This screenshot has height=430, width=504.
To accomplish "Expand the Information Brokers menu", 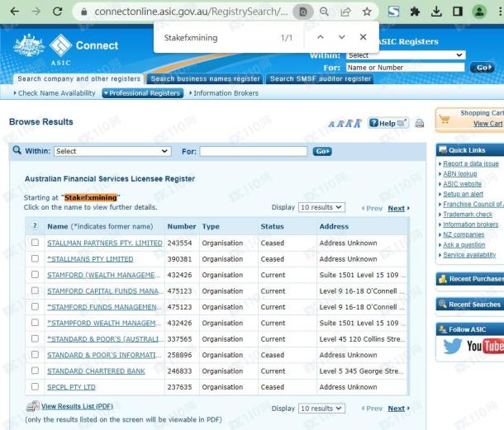I will point(224,93).
